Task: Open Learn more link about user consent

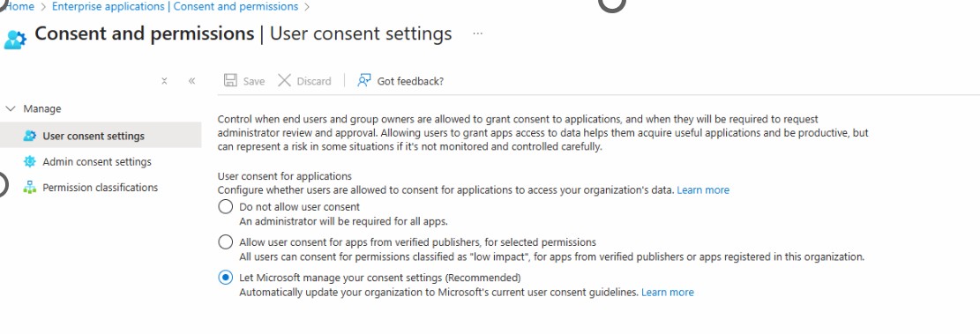Action: pyautogui.click(x=703, y=189)
